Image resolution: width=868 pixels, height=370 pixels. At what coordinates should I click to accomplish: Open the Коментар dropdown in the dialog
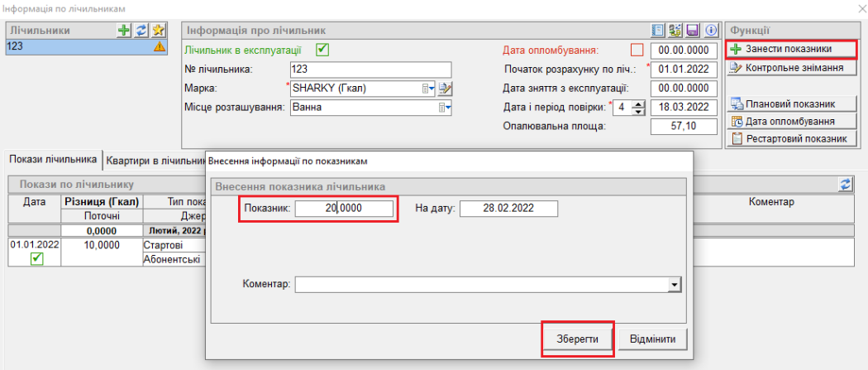675,285
